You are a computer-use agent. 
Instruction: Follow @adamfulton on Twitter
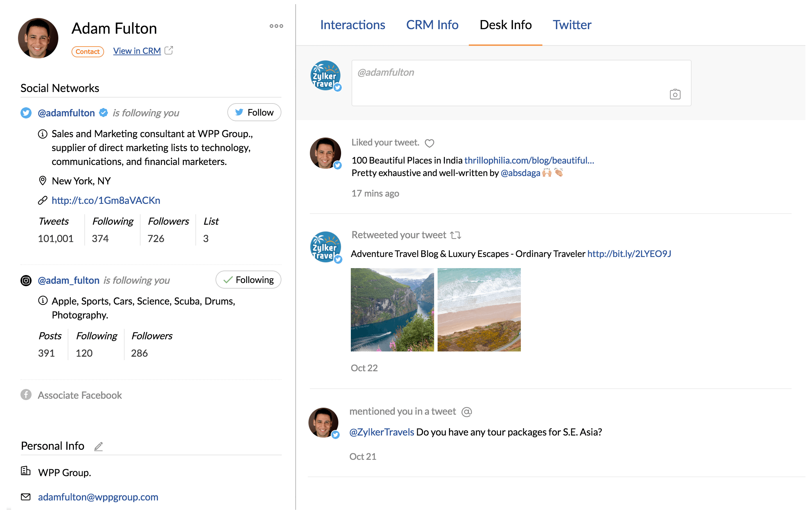(254, 113)
